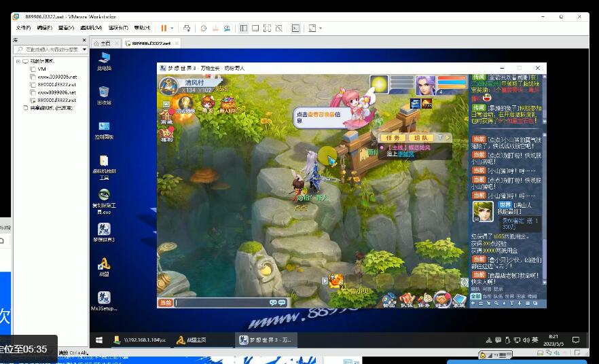Click the handshake friends icon in game
The height and width of the screenshot is (364, 599).
(x=442, y=299)
